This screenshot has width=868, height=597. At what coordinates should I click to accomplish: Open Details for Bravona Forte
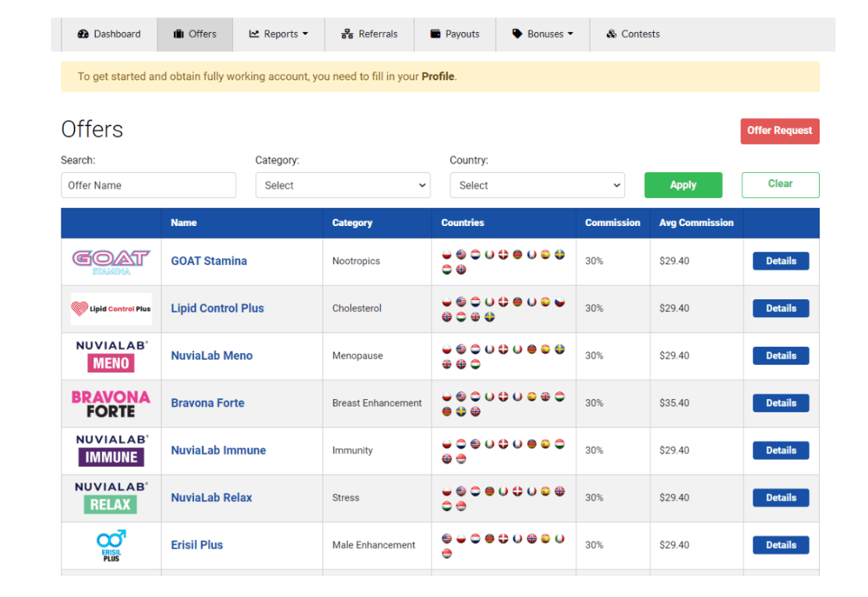click(x=781, y=403)
